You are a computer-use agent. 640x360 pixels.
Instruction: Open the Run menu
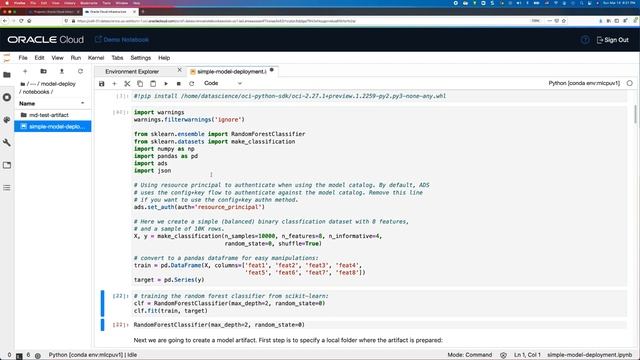76,58
